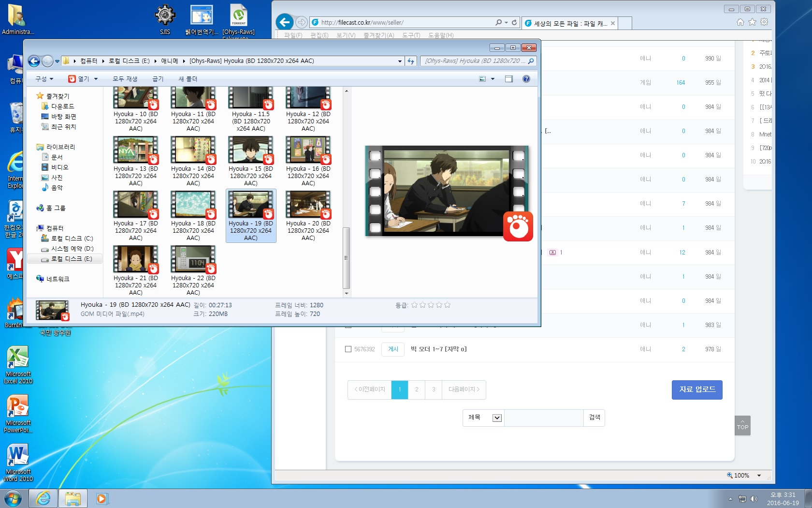Refresh the filecast.co.kr page

[x=514, y=22]
